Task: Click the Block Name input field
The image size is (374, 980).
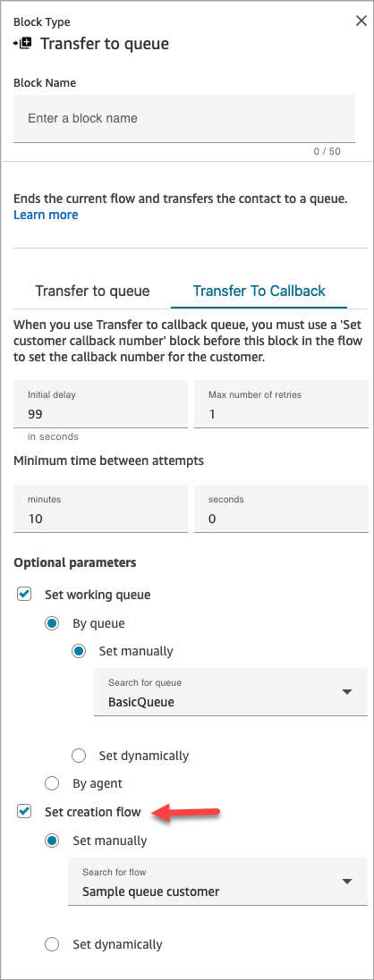Action: point(184,118)
